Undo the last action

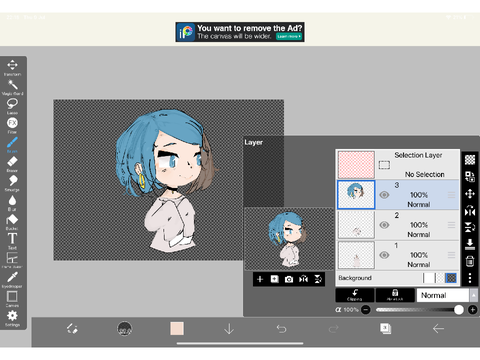(281, 329)
